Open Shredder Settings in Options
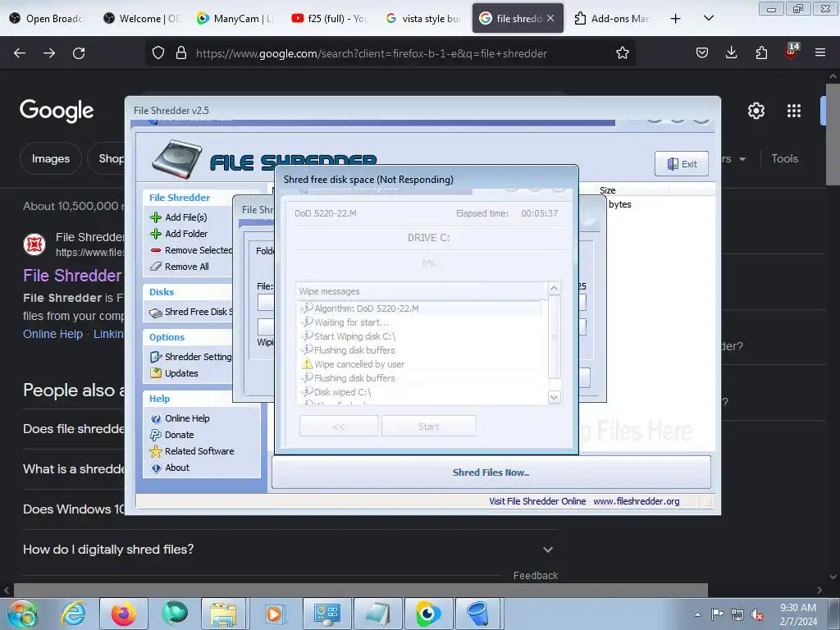Image resolution: width=840 pixels, height=630 pixels. click(191, 357)
